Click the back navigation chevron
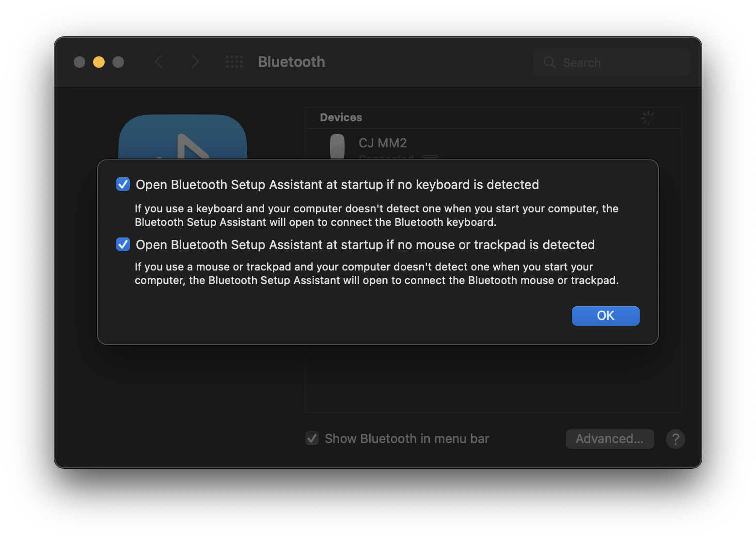Viewport: 756px width, 540px height. [158, 62]
